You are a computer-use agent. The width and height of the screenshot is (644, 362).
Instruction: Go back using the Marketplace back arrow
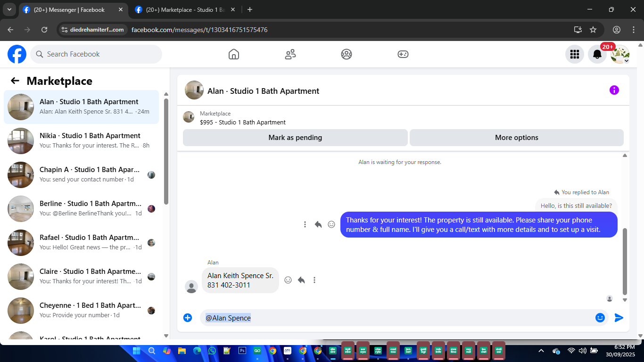tap(15, 81)
